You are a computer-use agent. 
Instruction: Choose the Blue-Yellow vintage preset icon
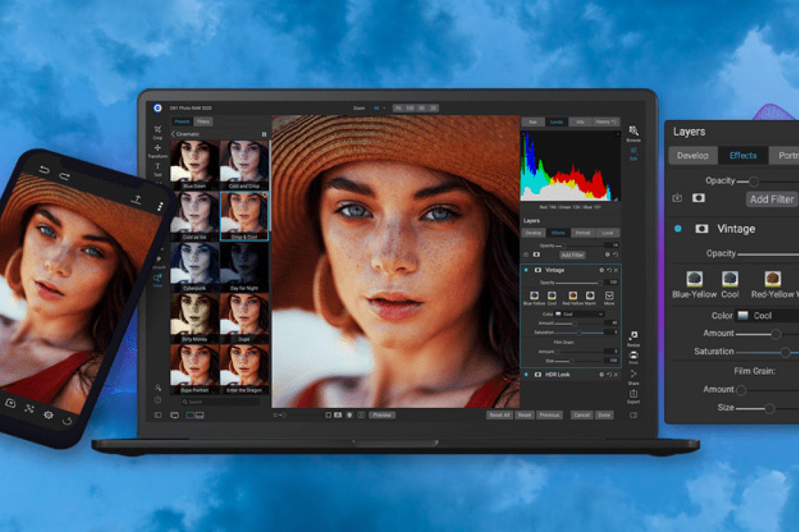694,279
